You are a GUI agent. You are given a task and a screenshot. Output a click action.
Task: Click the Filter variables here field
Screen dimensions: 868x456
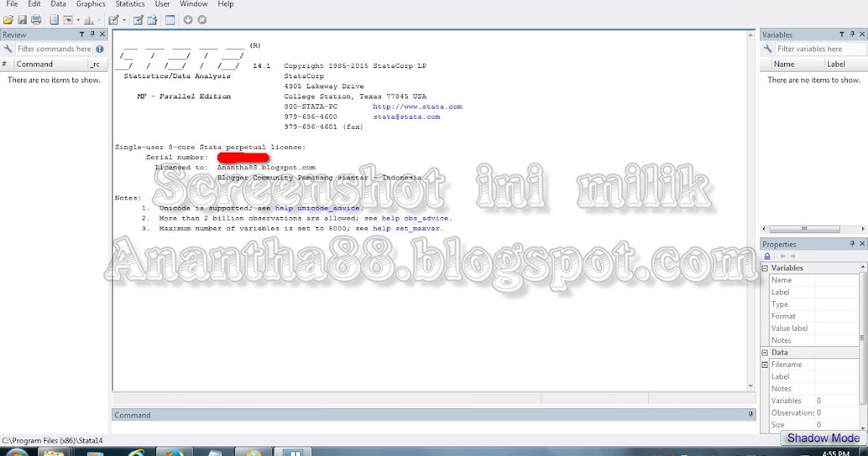pos(820,49)
